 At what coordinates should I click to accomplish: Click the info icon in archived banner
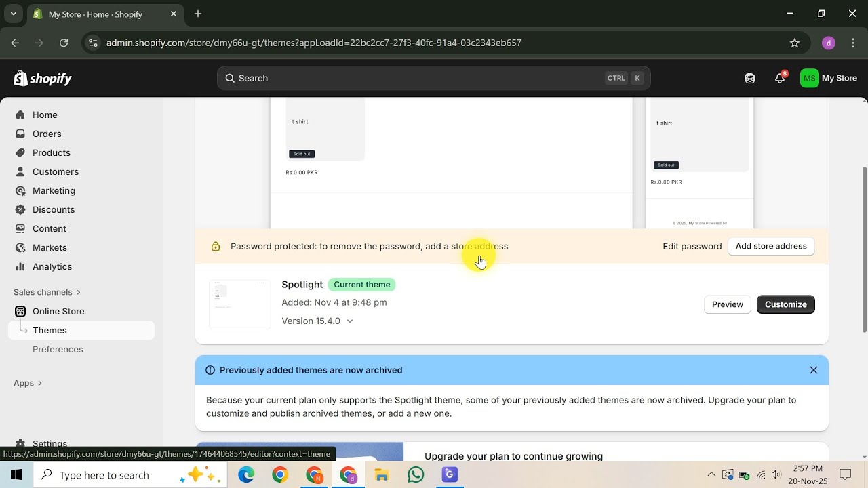click(x=210, y=370)
